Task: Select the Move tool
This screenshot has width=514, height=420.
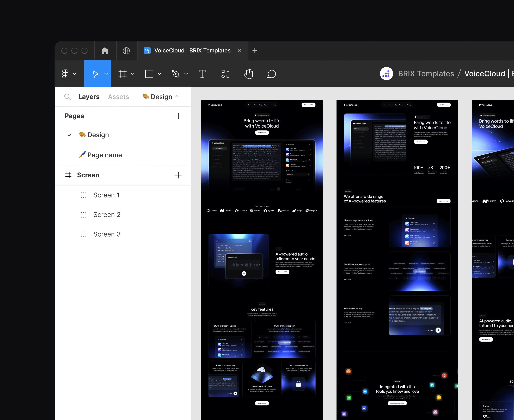Action: 96,74
